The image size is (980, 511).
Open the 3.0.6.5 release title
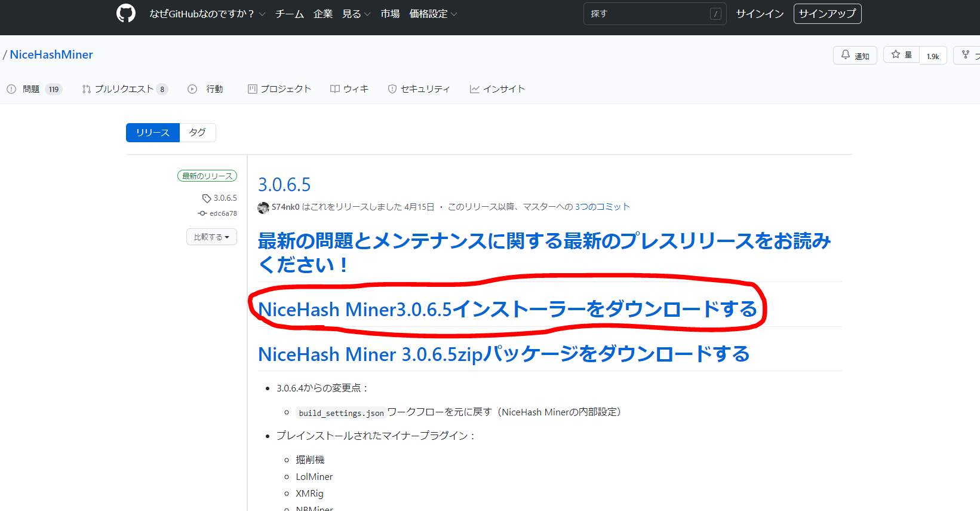tap(284, 185)
